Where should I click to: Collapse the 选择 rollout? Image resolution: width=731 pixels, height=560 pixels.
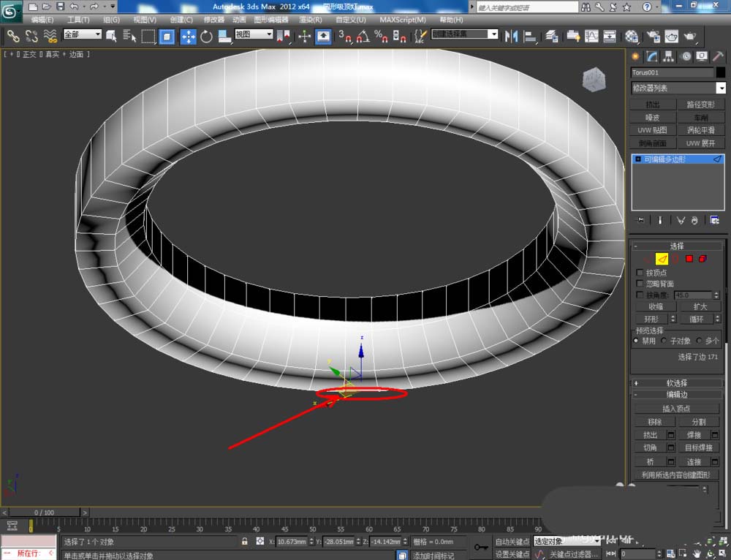click(676, 246)
